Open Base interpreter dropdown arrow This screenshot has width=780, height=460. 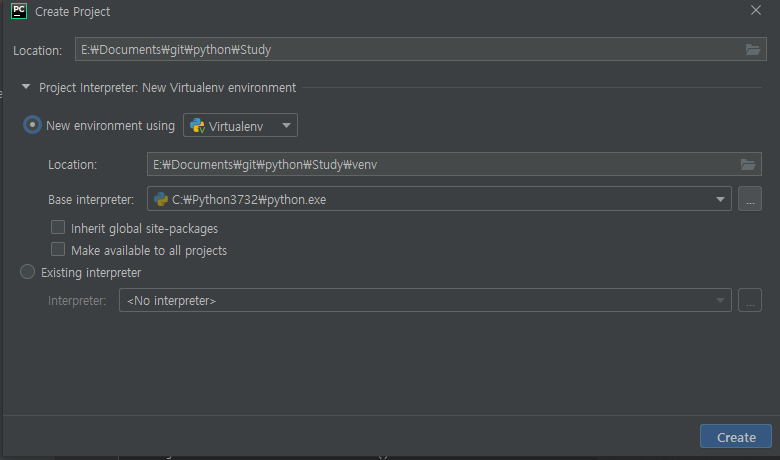720,199
